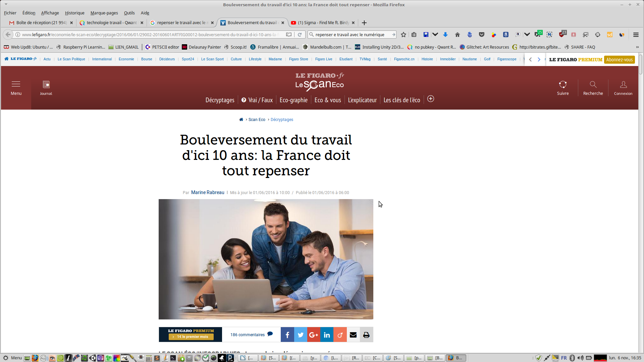Share article on Twitter
The height and width of the screenshot is (362, 644).
click(x=301, y=335)
